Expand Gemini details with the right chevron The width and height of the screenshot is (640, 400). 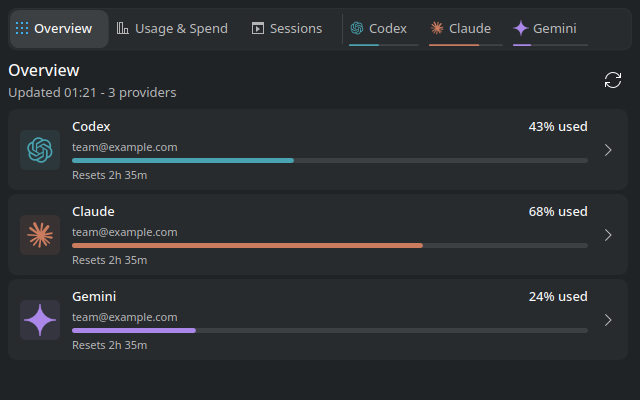tap(608, 320)
